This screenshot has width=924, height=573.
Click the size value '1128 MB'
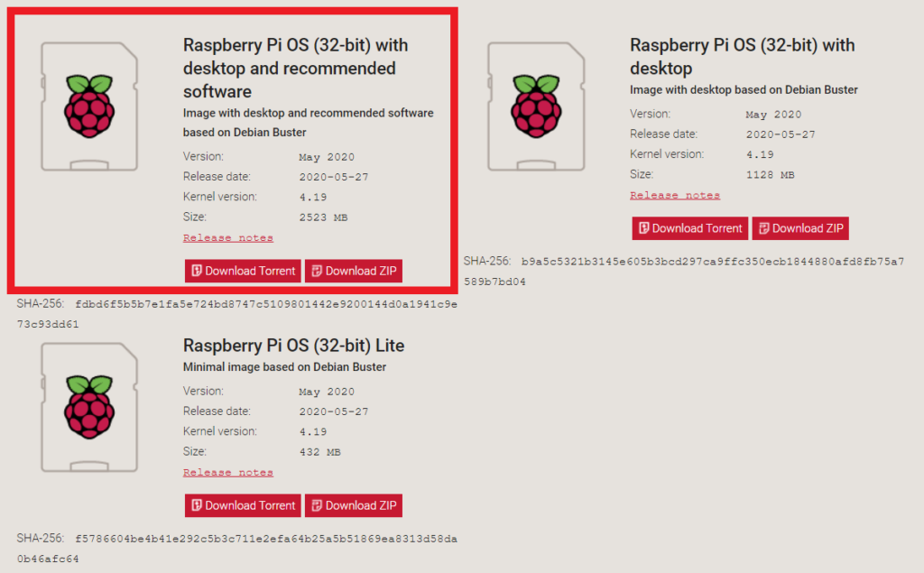click(771, 175)
